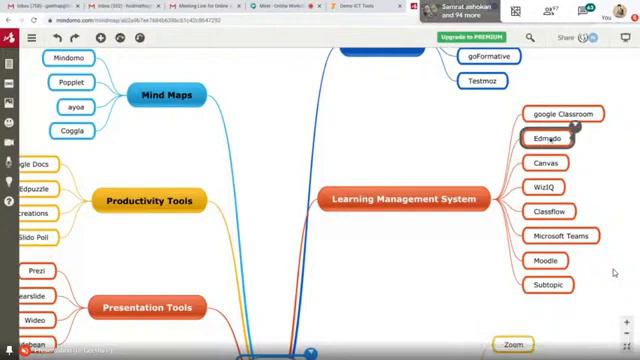Select the Productivity Tools topic
This screenshot has height=360, width=640.
point(149,201)
